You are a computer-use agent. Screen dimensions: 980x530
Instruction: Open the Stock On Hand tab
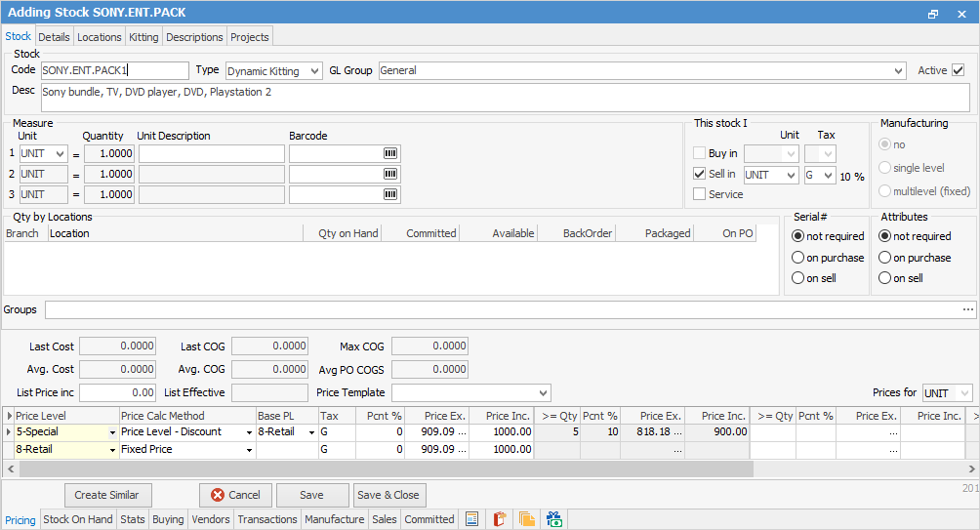[78, 519]
